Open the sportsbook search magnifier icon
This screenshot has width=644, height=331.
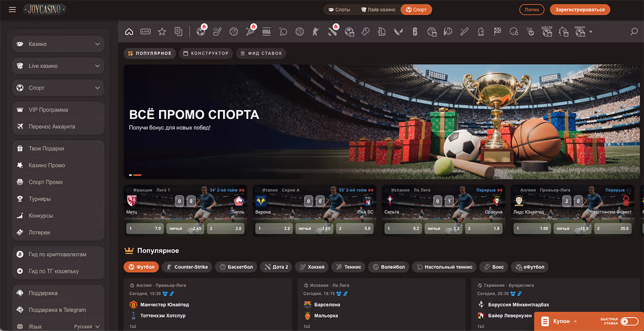point(634,32)
